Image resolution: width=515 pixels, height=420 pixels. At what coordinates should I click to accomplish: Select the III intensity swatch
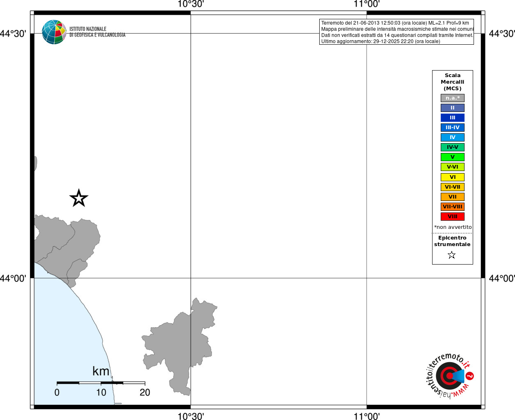453,118
